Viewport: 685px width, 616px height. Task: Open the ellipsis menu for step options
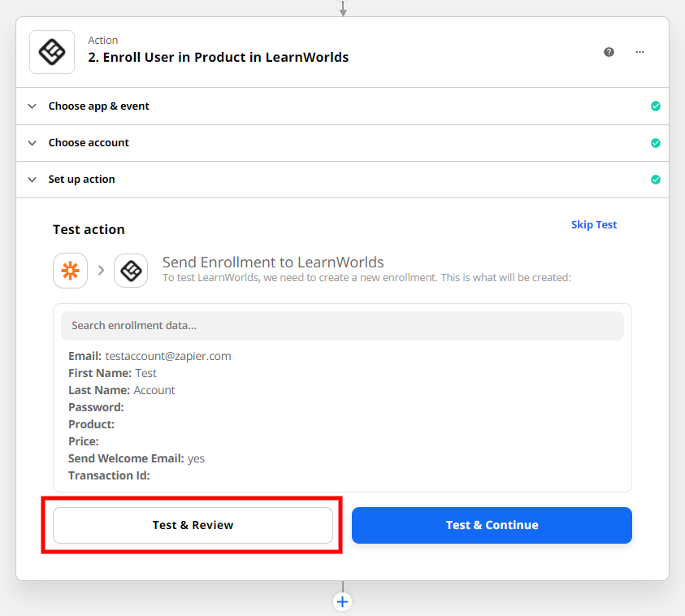coord(639,51)
